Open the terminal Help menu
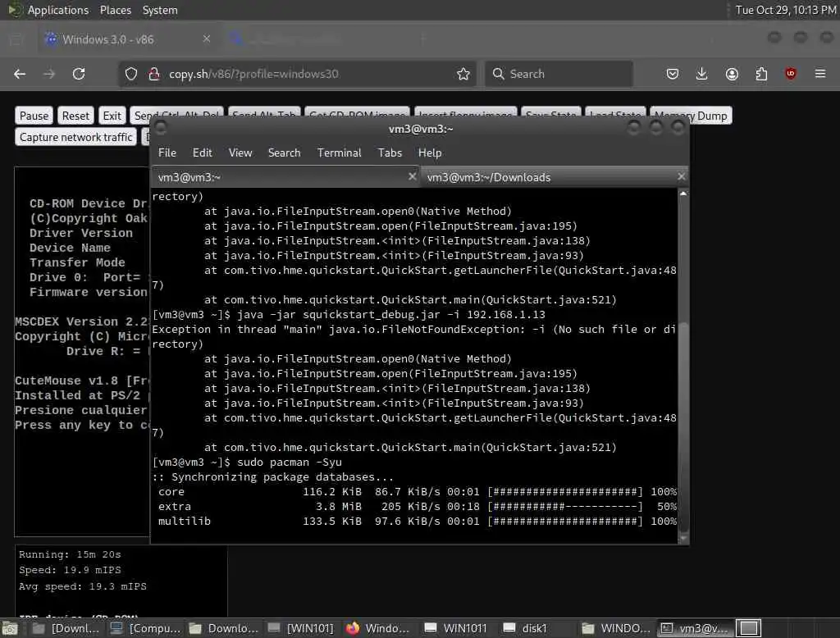The image size is (840, 638). click(430, 153)
